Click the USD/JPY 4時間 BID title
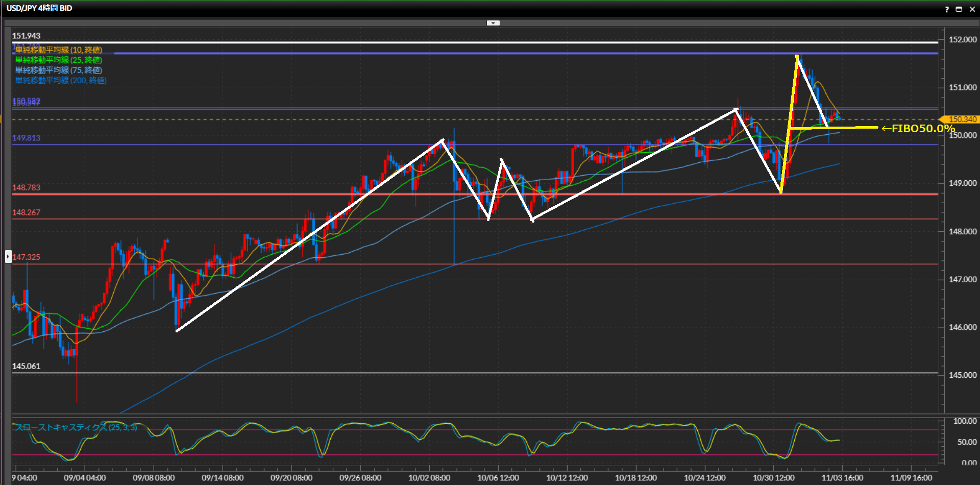Screen dimensions: 980x485 (39, 8)
